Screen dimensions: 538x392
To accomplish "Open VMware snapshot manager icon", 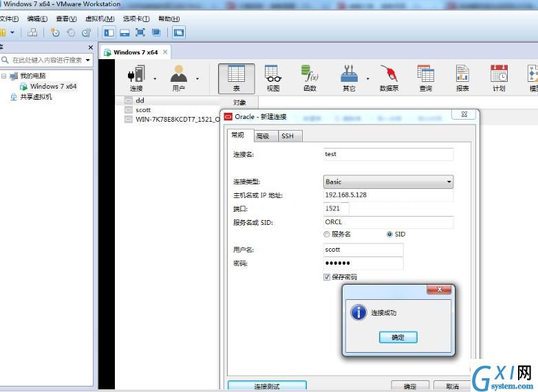I will point(86,32).
